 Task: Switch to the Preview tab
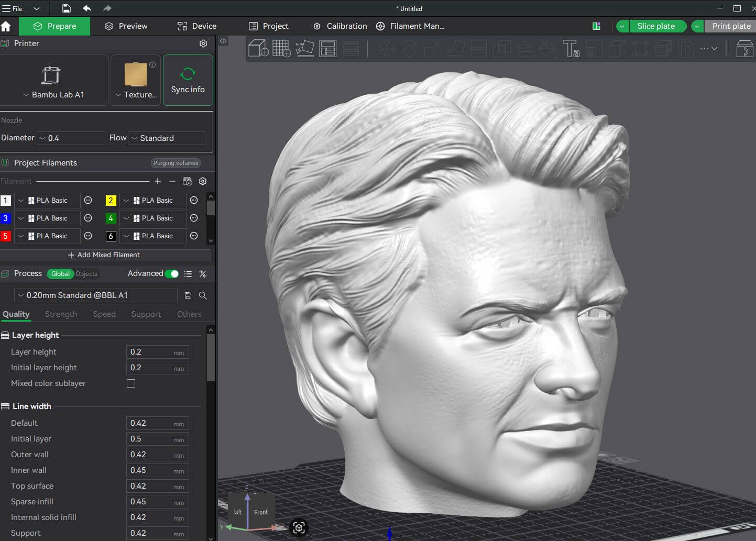coord(126,26)
